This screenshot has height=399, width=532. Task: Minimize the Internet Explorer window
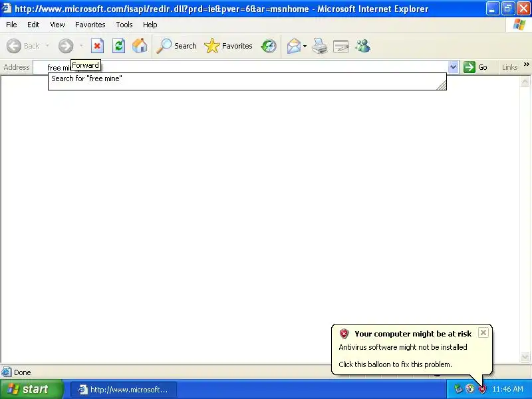pos(492,9)
